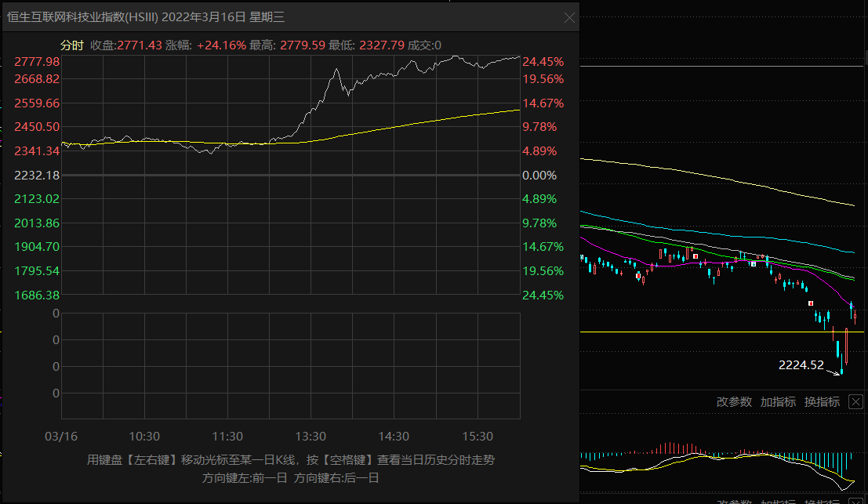Screen dimensions: 868x504
Task: Click the 2559.66 price axis label
Action: tap(37, 103)
